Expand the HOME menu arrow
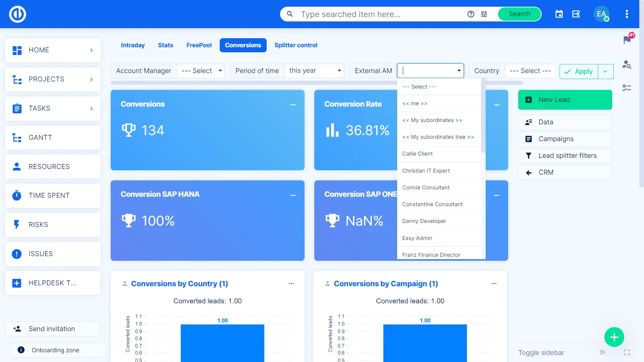Image resolution: width=644 pixels, height=362 pixels. pos(92,50)
